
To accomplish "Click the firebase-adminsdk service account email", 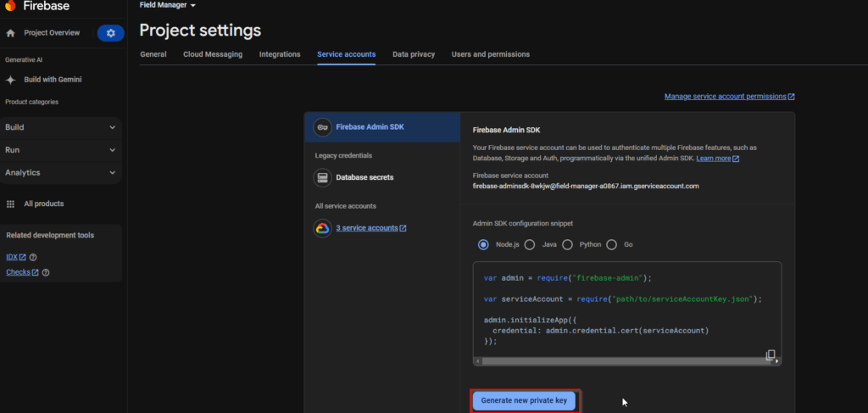I will (586, 186).
